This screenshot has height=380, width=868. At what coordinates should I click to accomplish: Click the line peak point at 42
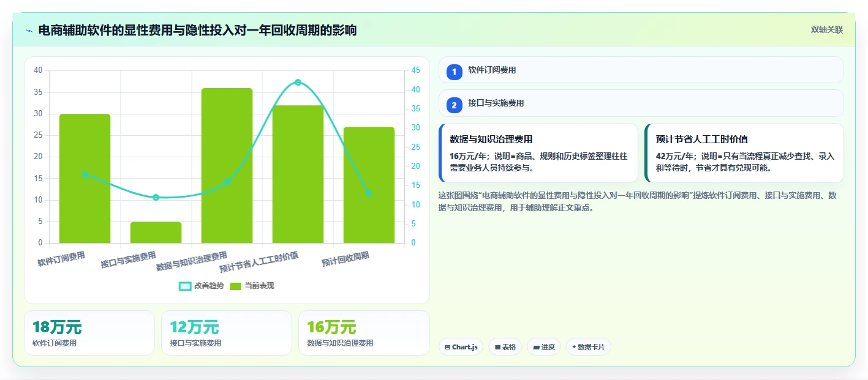coord(298,82)
